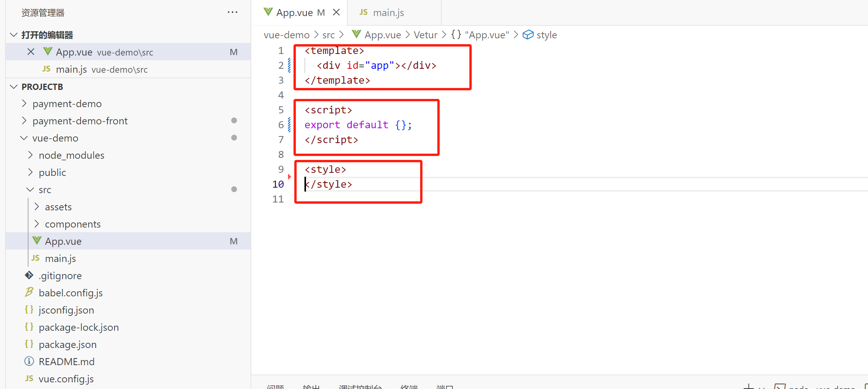Click the <template> opening tag on line 1

(334, 50)
